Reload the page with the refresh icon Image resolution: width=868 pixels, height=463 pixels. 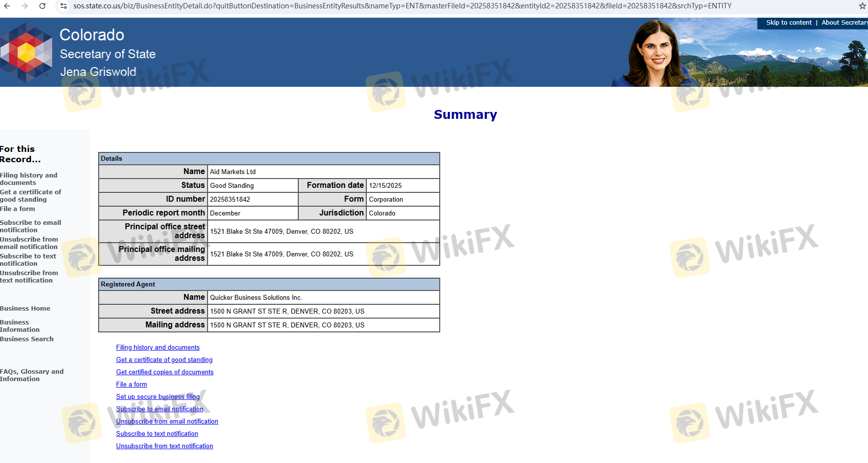coord(42,6)
